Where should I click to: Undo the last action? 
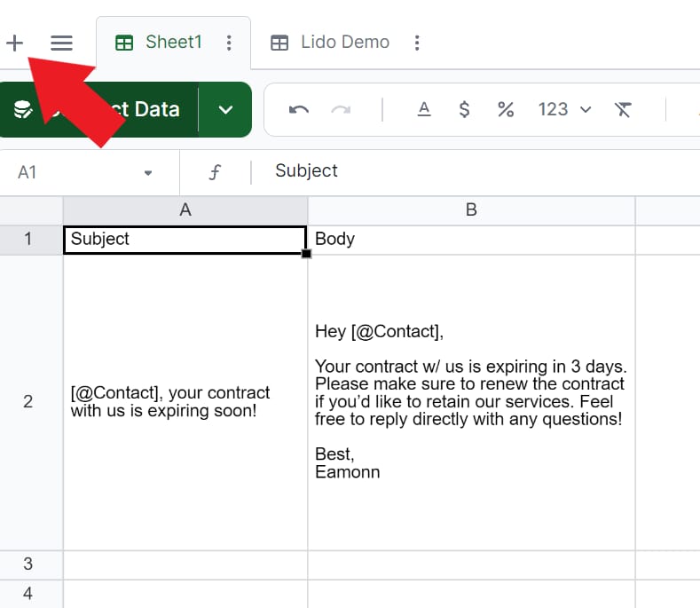click(299, 109)
